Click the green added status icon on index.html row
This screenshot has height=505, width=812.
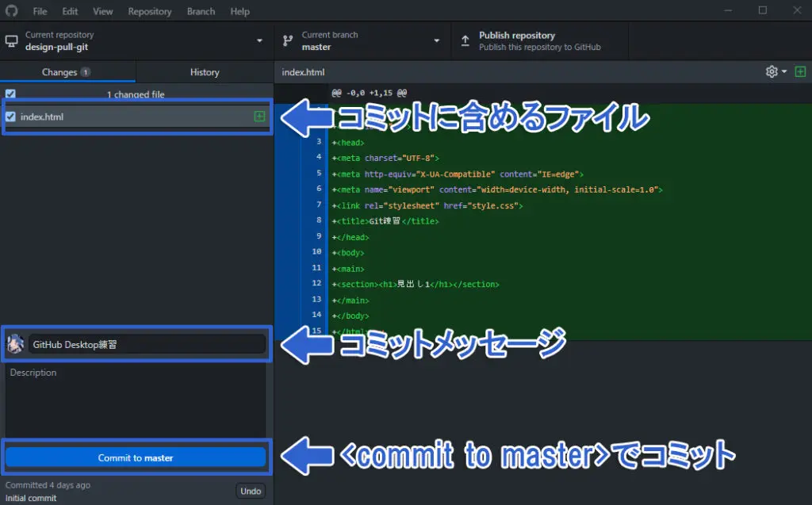coord(259,117)
